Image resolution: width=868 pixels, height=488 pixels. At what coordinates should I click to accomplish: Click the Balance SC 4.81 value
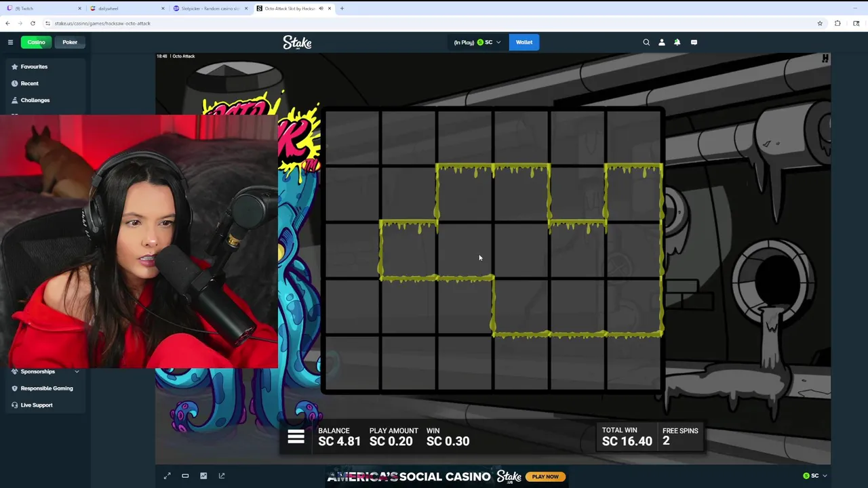point(339,441)
